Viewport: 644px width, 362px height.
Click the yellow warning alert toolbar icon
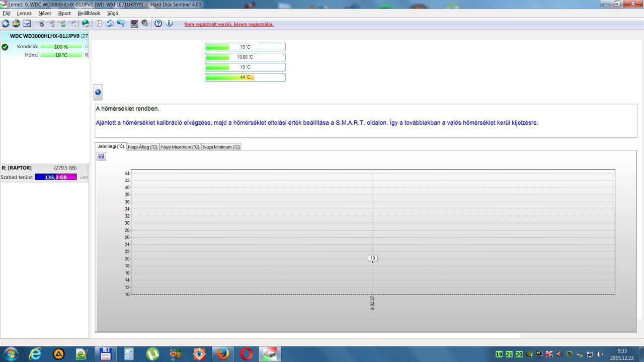(16, 24)
